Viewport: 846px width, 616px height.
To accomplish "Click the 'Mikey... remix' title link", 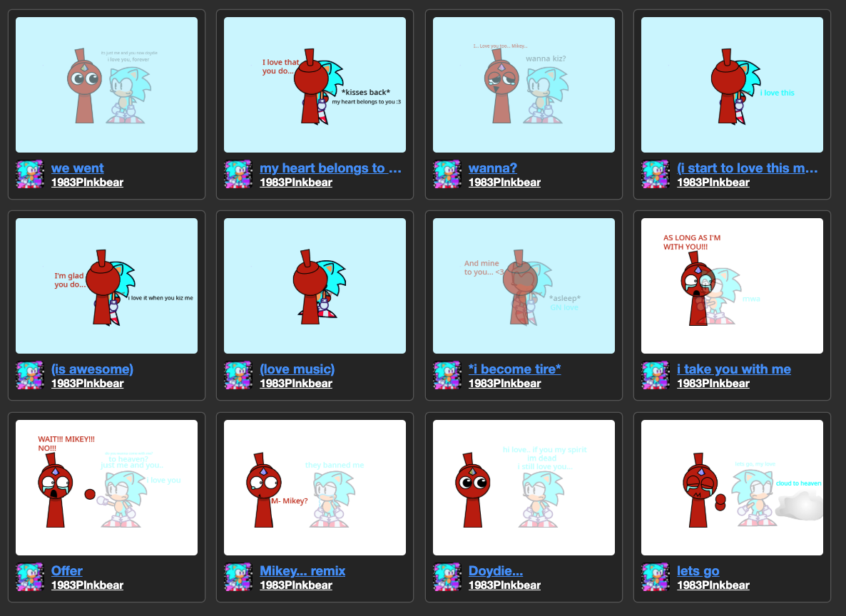I will (x=302, y=570).
